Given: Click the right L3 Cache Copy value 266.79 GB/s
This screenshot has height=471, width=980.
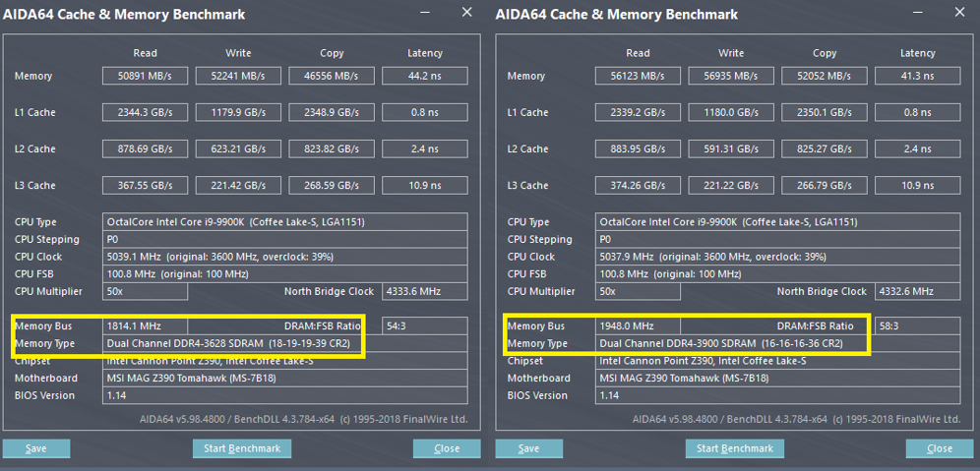Looking at the screenshot, I should point(824,185).
